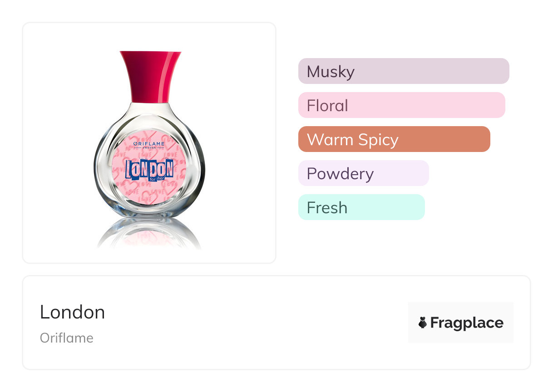Click the Fragplace bottle icon in logo
The image size is (553, 392).
tap(422, 323)
